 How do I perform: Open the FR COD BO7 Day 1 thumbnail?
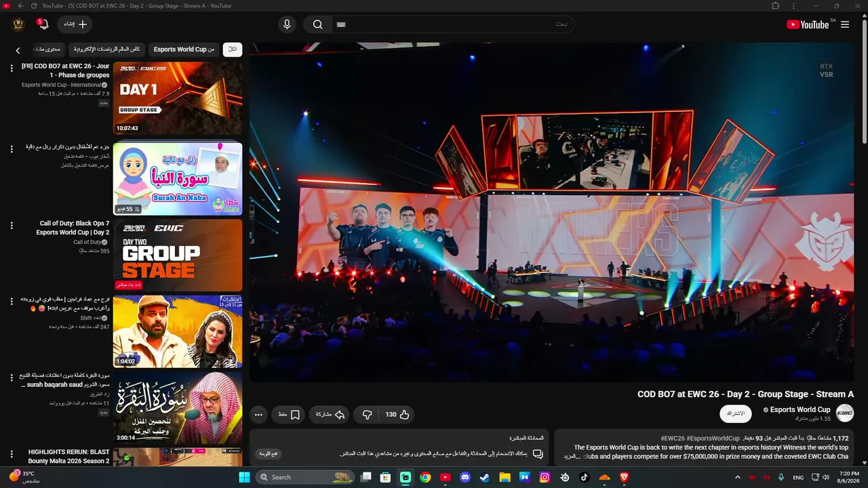178,98
